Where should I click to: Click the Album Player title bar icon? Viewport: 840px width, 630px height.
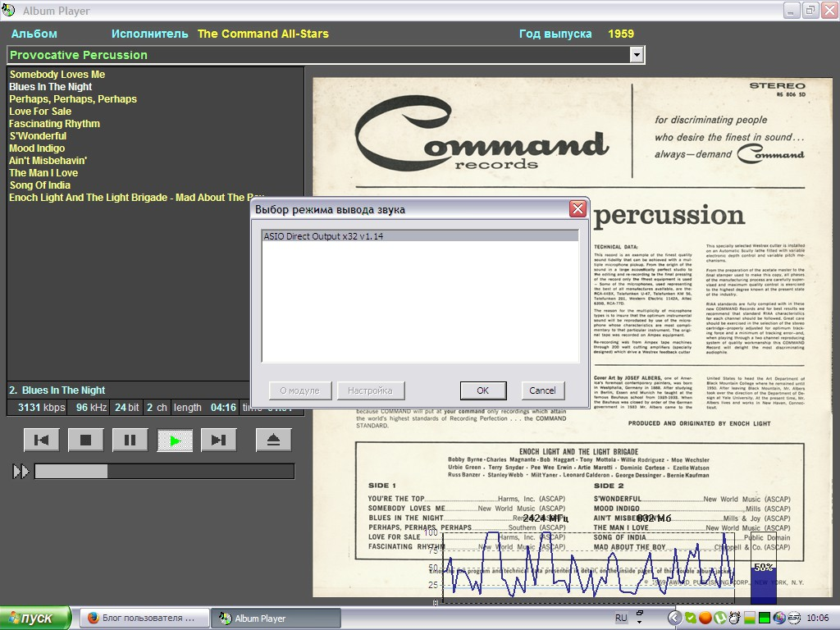click(8, 10)
